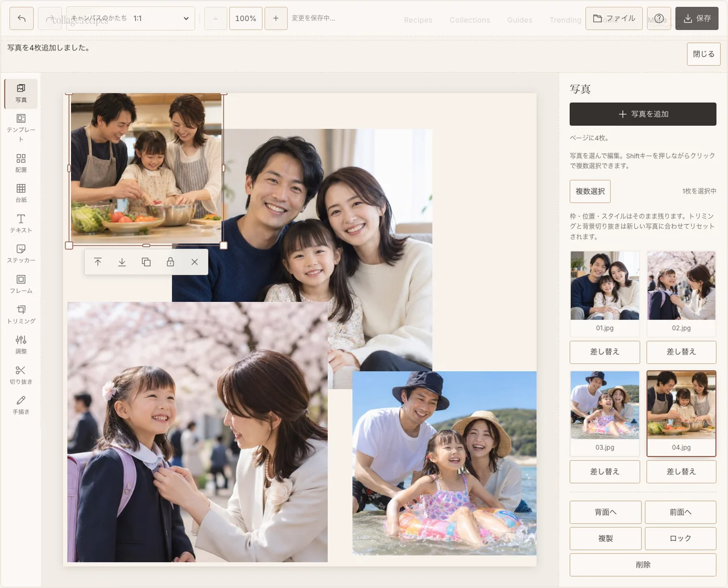This screenshot has height=588, width=728.
Task: Open the 調整 adjustment tool
Action: [x=21, y=344]
